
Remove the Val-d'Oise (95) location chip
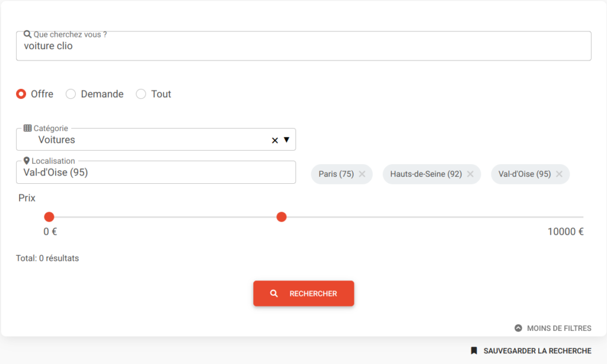559,174
